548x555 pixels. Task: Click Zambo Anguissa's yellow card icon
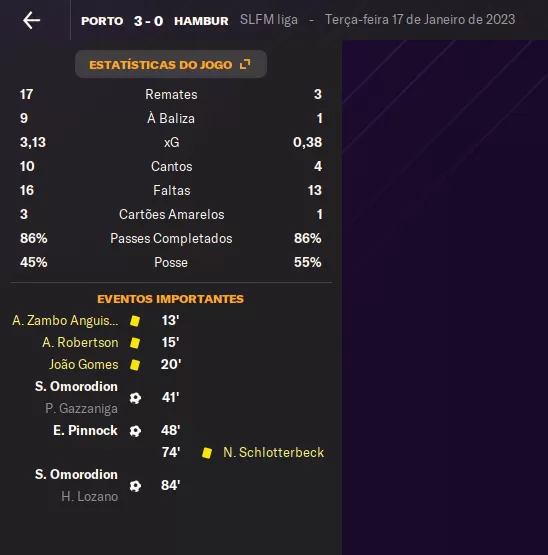pyautogui.click(x=135, y=321)
